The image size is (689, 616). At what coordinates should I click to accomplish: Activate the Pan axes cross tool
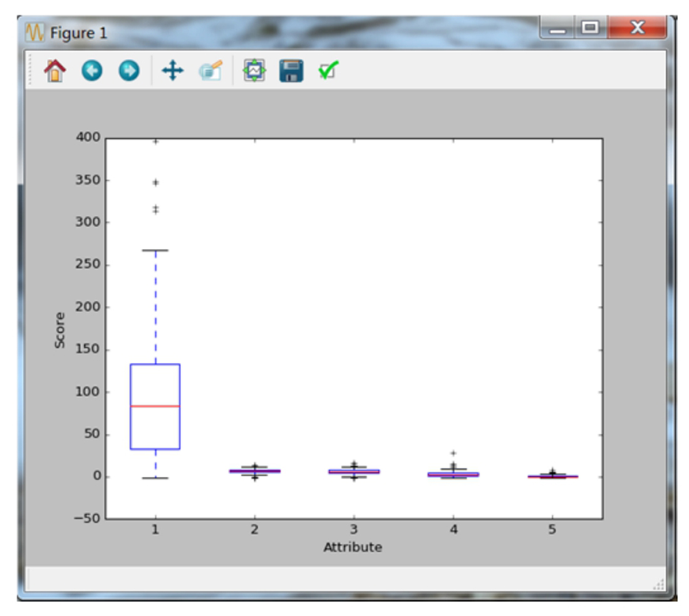[x=173, y=71]
